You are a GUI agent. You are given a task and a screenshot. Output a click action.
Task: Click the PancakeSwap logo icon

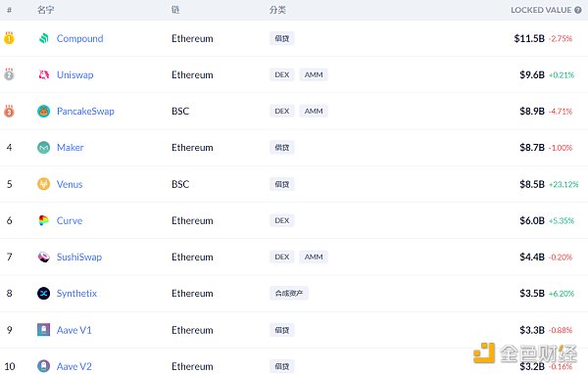pos(44,111)
